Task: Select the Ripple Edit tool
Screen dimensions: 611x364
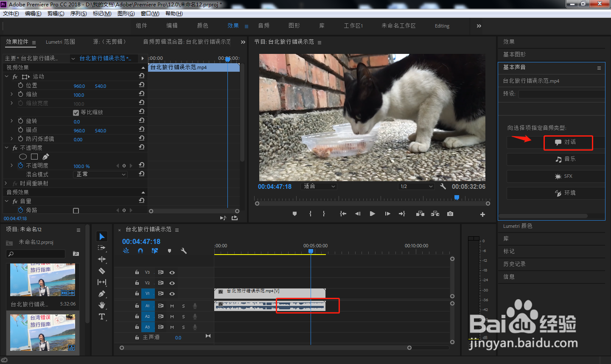Action: 102,259
